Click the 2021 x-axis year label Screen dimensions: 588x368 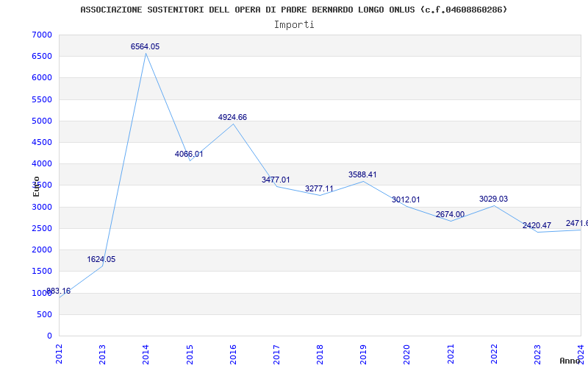[x=451, y=355]
